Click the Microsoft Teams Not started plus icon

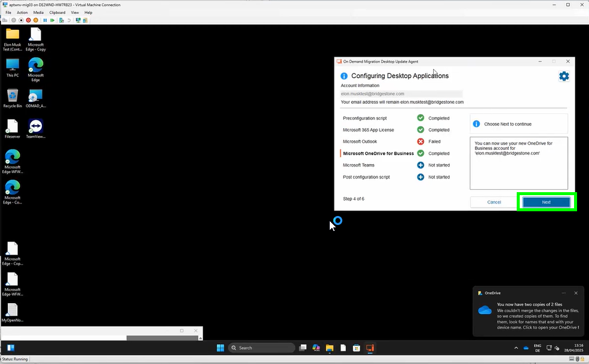coord(421,165)
